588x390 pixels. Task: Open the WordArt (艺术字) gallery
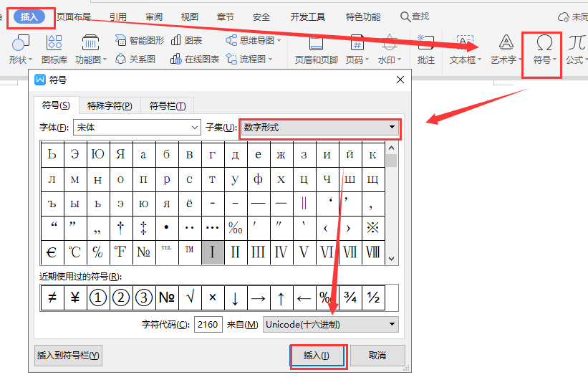pyautogui.click(x=506, y=49)
